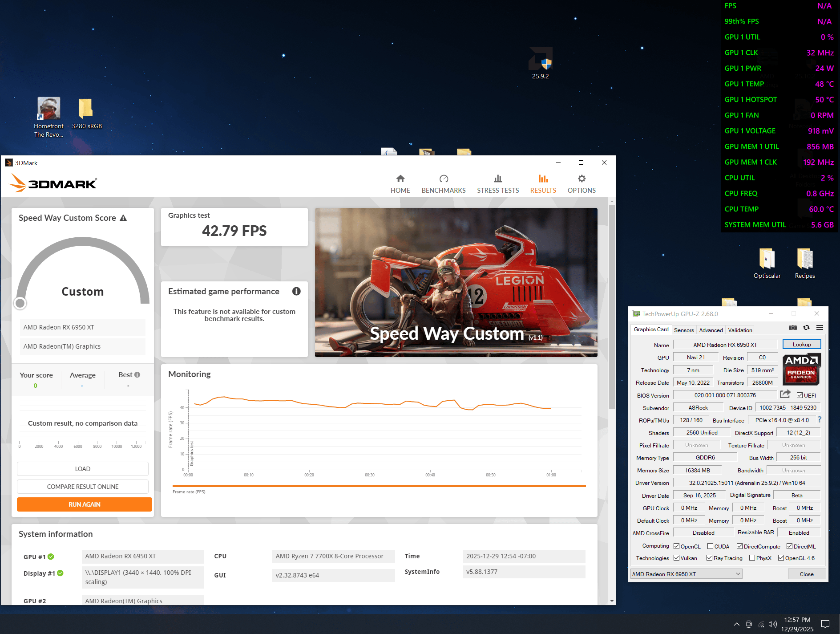The width and height of the screenshot is (840, 634).
Task: Open the 25.9.2 AMD installer desktop icon
Action: [x=541, y=63]
